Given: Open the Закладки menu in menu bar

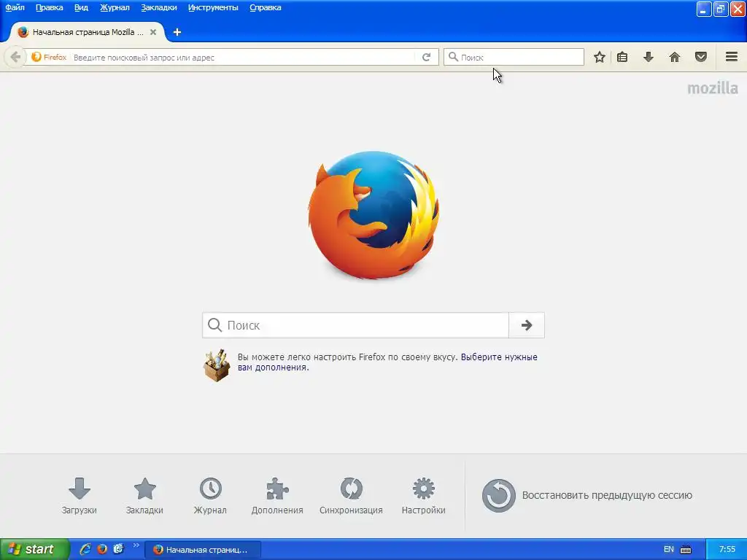Looking at the screenshot, I should (158, 7).
